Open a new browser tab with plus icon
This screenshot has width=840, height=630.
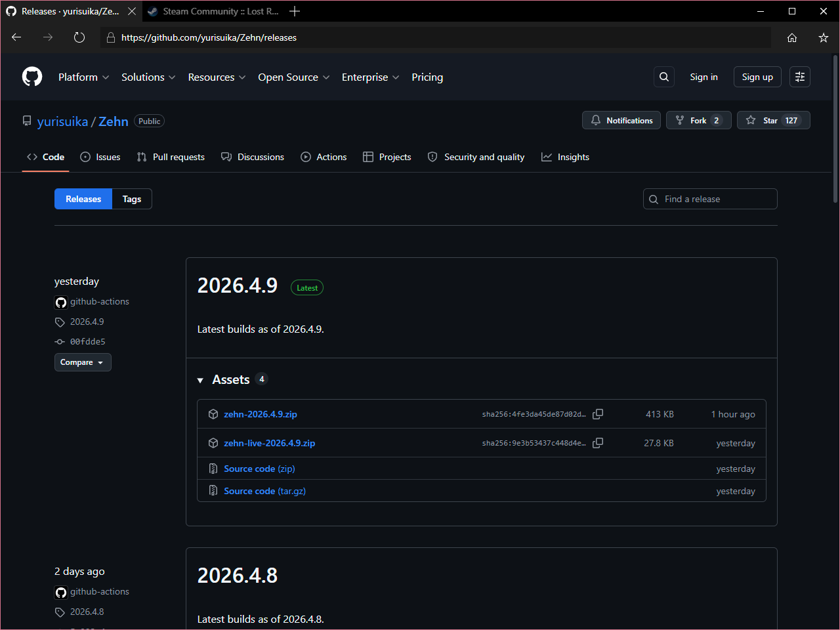click(x=295, y=11)
